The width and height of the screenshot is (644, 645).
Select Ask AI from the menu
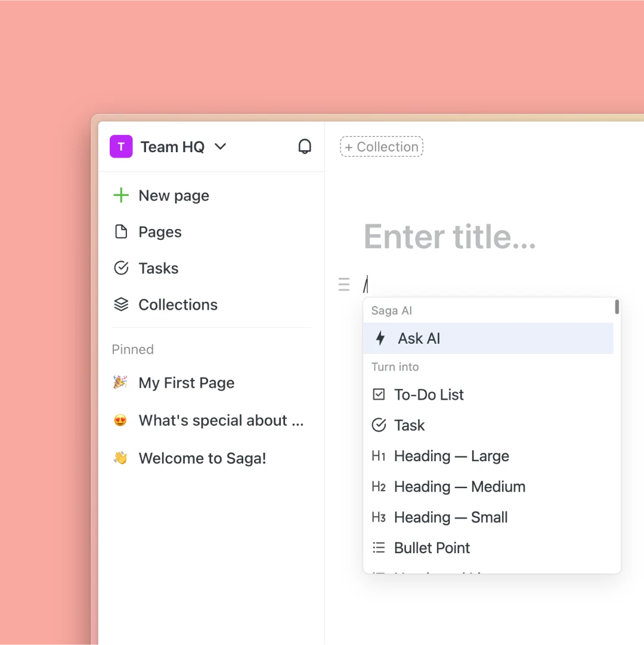(488, 338)
